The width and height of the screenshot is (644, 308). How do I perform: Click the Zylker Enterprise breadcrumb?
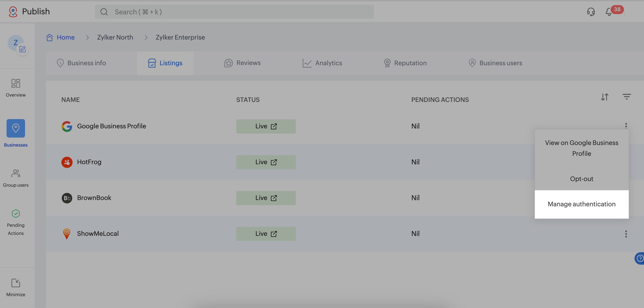point(180,37)
